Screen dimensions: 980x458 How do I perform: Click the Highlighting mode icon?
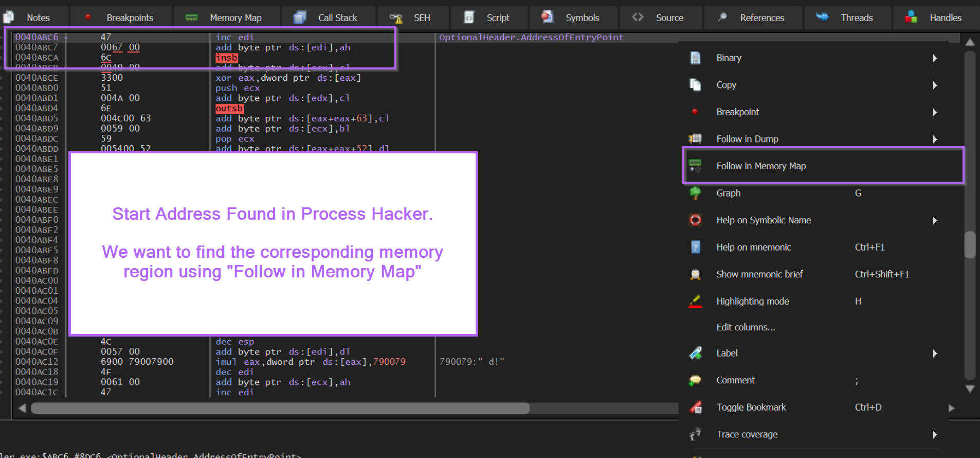coord(695,302)
